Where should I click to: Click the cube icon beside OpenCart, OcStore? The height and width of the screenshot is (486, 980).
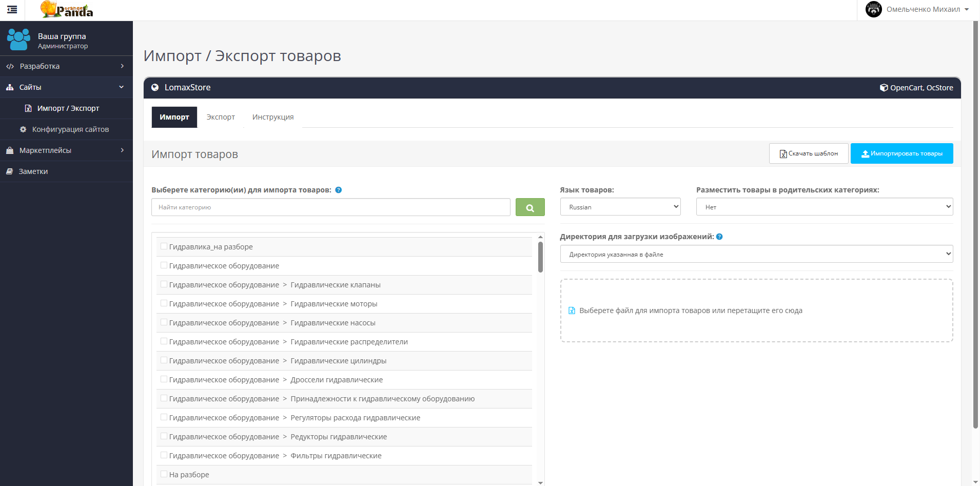pyautogui.click(x=884, y=88)
